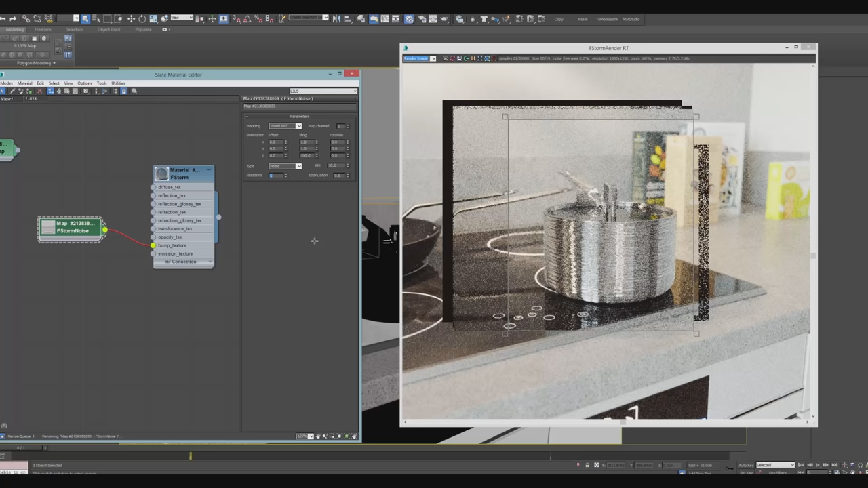
Task: Open the mapping World XYZ dropdown
Action: [x=300, y=126]
